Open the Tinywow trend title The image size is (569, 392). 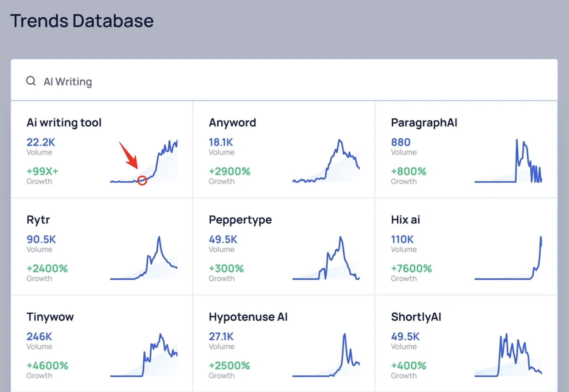(x=50, y=317)
